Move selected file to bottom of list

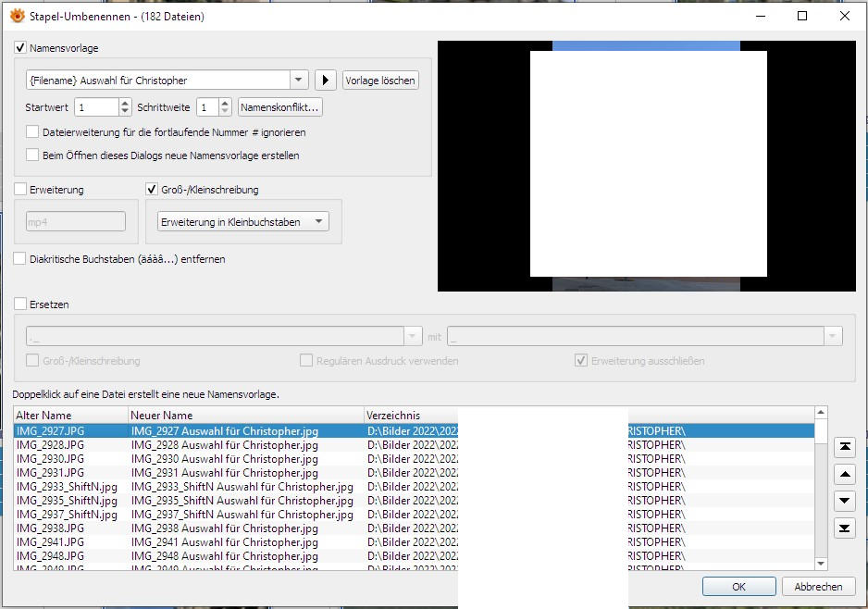845,528
